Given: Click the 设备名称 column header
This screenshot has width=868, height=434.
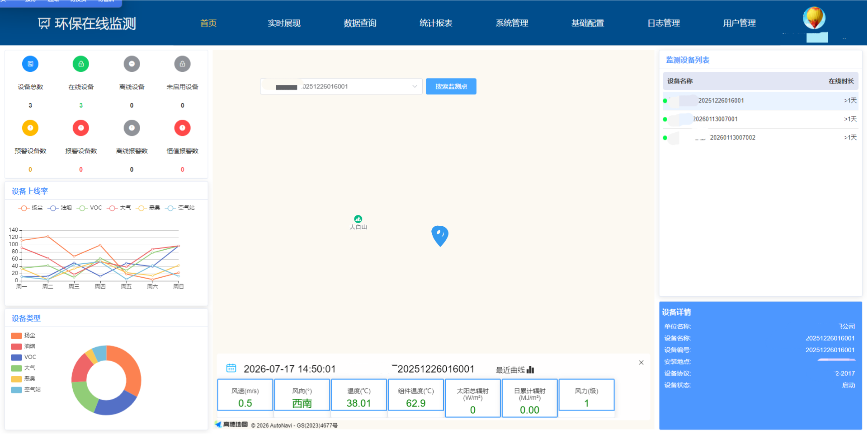Looking at the screenshot, I should pos(680,81).
